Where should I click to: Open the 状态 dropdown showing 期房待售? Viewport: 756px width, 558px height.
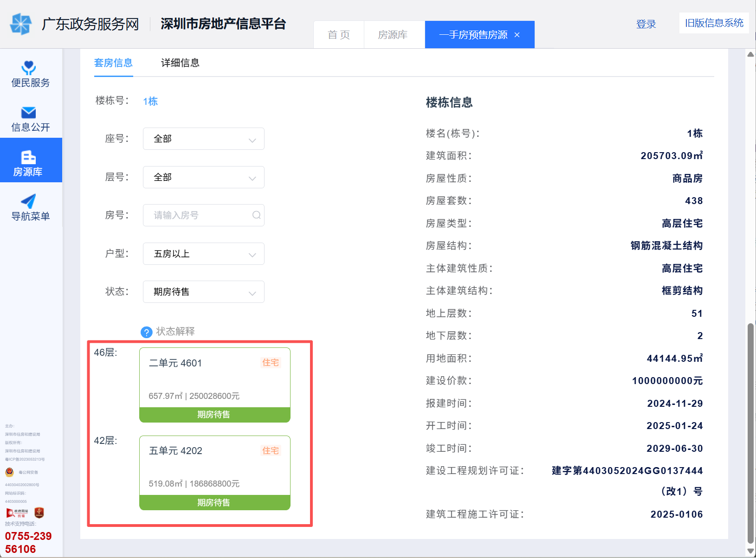pyautogui.click(x=203, y=291)
